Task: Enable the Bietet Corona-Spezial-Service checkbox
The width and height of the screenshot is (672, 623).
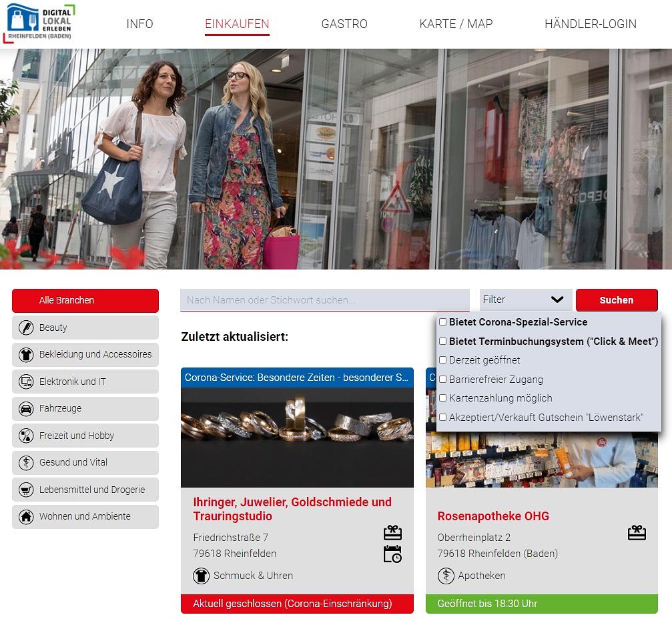Action: click(442, 322)
